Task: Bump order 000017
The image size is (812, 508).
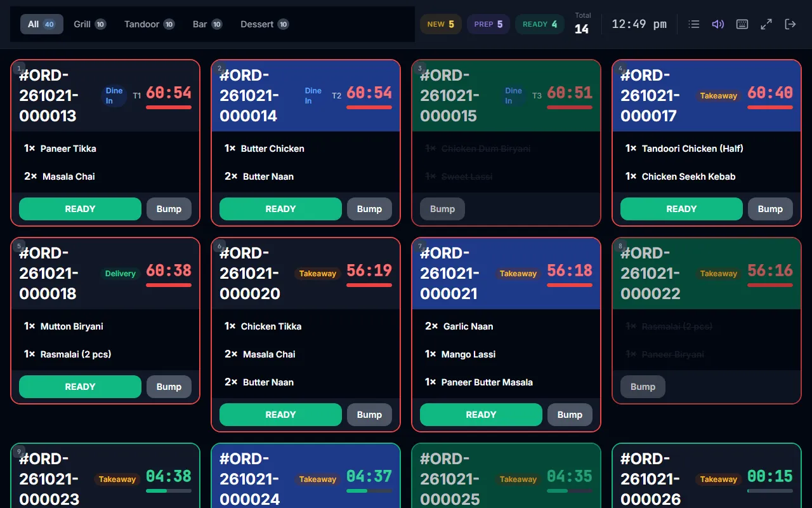Action: [770, 209]
